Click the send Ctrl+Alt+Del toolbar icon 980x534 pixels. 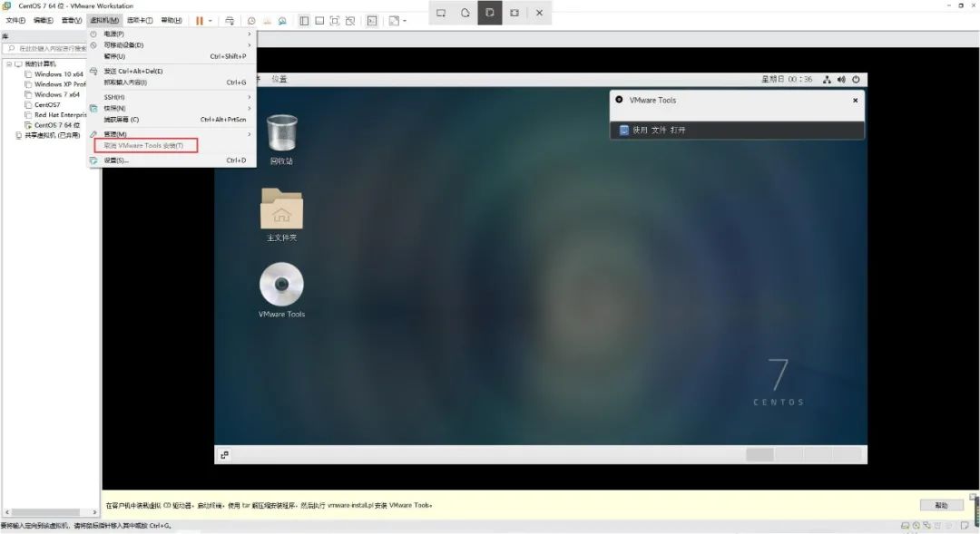click(x=230, y=21)
